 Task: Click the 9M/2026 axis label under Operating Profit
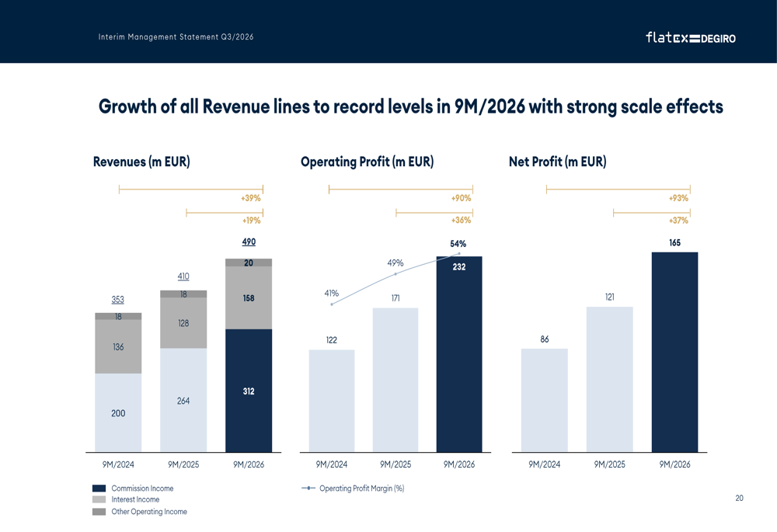459,464
